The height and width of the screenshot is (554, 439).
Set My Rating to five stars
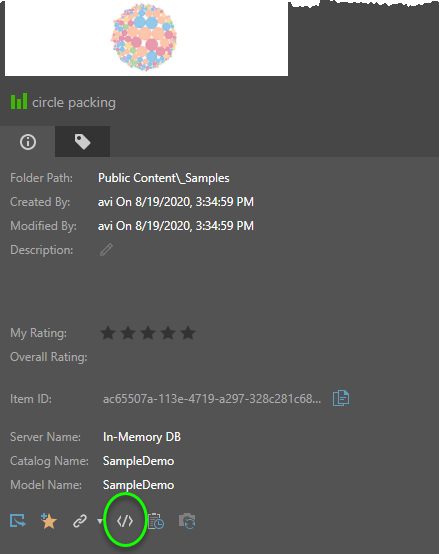(188, 333)
